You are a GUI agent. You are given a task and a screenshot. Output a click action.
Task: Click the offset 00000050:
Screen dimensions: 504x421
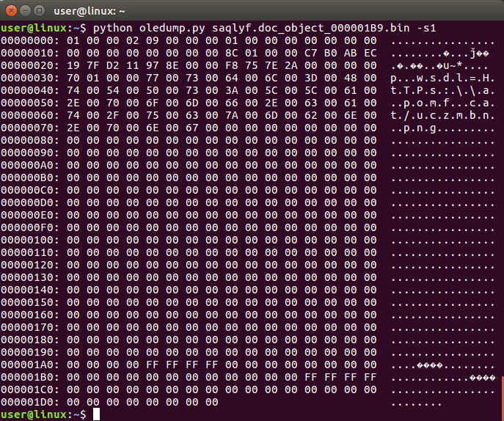(x=30, y=103)
